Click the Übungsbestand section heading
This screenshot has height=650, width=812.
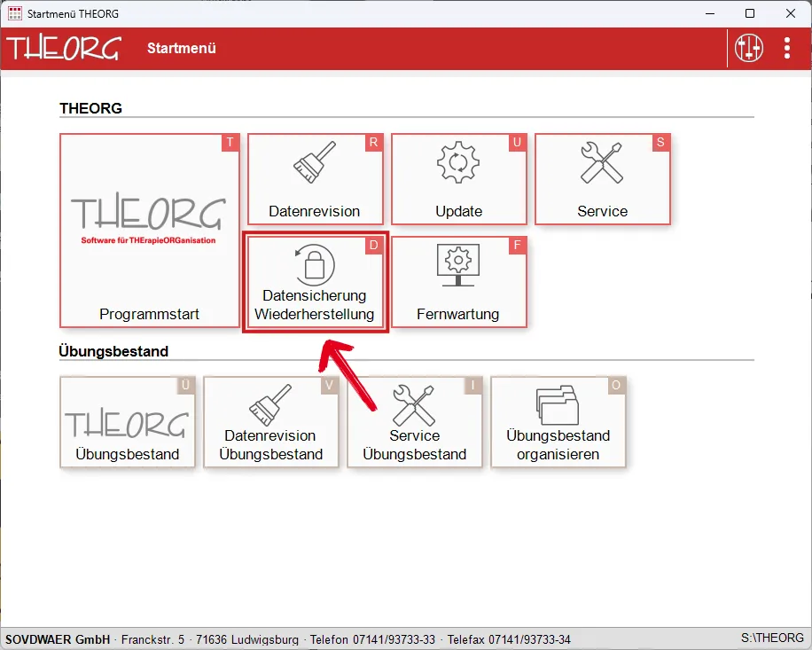[x=113, y=351]
